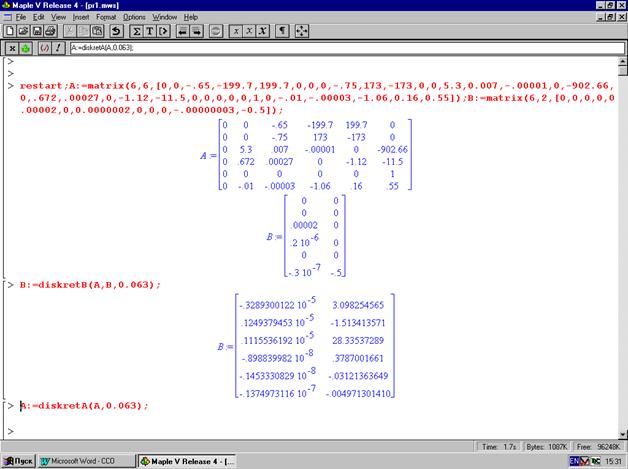Open the Options menu
Image resolution: width=628 pixels, height=469 pixels.
coord(134,17)
